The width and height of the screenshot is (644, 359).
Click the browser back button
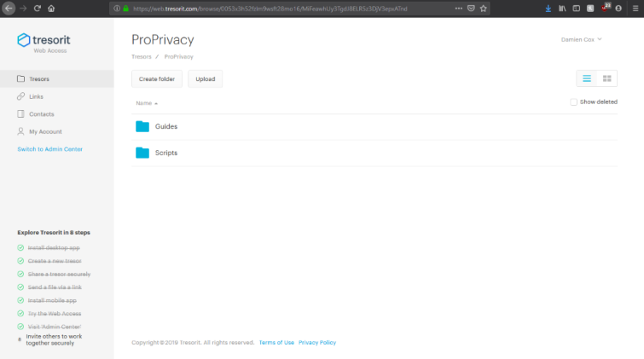pyautogui.click(x=9, y=9)
